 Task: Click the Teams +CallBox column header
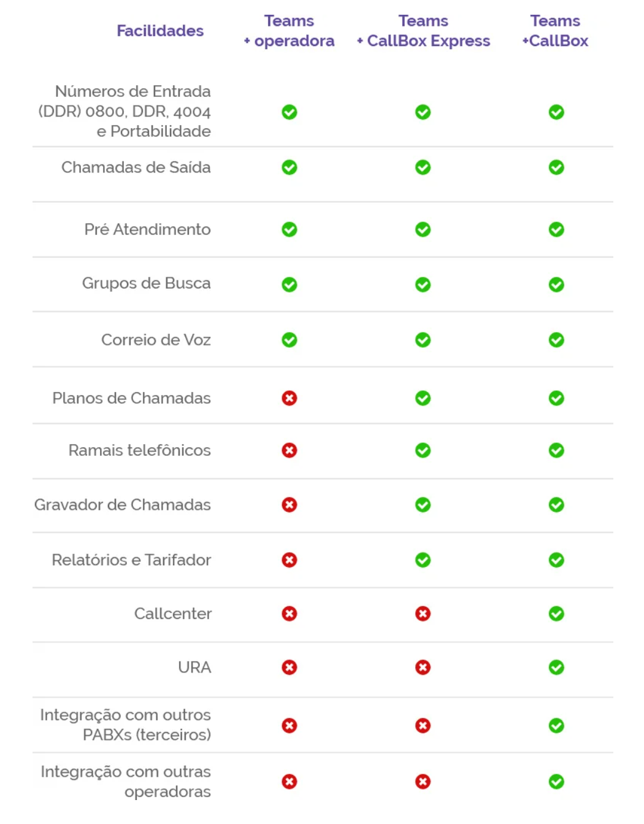[x=555, y=31]
